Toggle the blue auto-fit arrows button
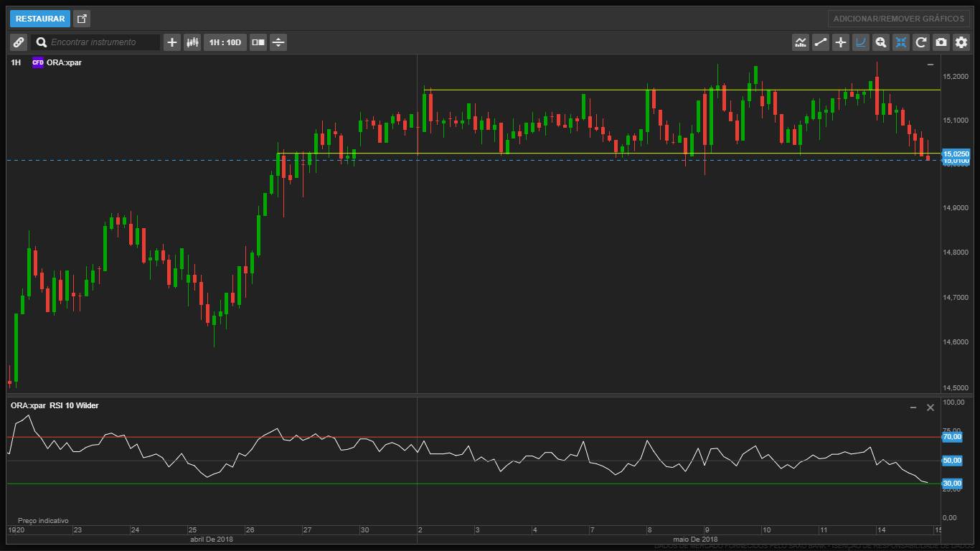 tap(901, 42)
